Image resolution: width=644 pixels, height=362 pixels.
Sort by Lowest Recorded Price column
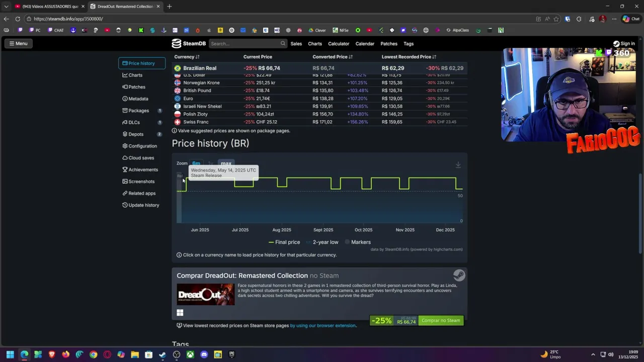(409, 57)
